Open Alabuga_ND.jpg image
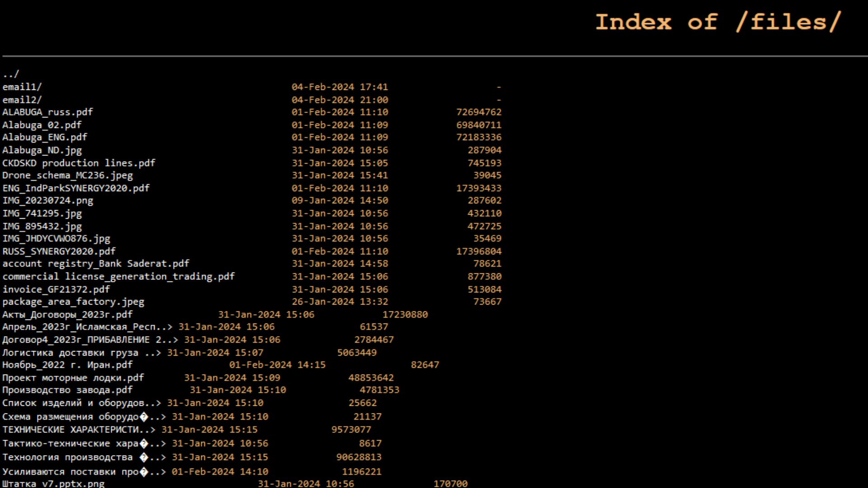The width and height of the screenshot is (868, 488). 42,150
